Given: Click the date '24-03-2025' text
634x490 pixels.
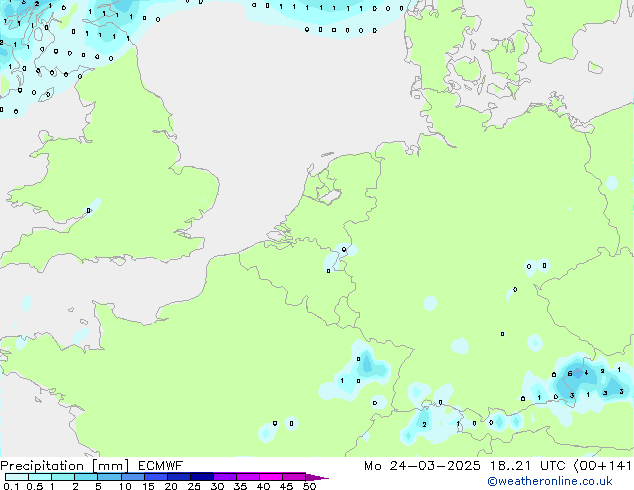Looking at the screenshot, I should coord(435,466).
